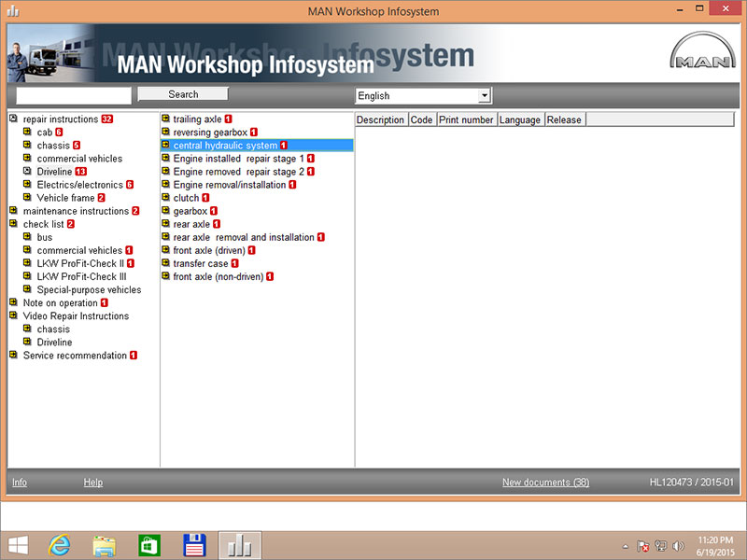
Task: Sort by the Code column header
Action: coord(422,120)
